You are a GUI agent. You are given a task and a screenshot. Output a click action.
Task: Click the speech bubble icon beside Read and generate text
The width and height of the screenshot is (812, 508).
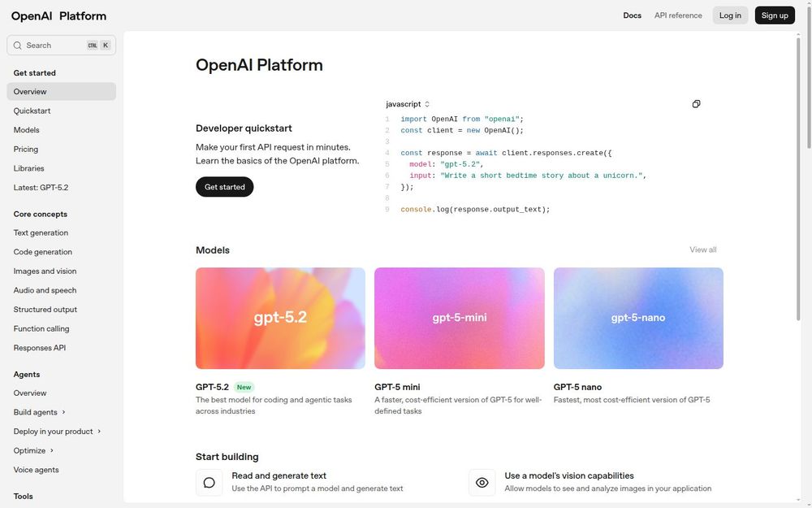209,483
